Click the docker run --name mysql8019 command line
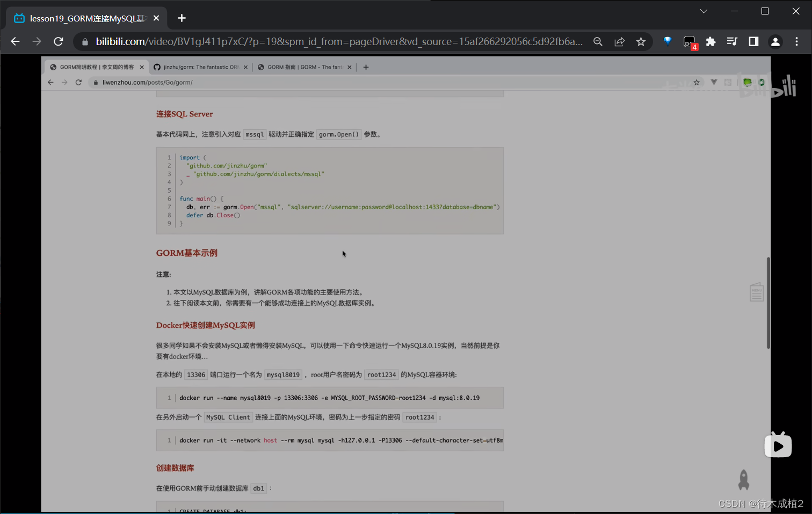This screenshot has width=812, height=514. (329, 398)
